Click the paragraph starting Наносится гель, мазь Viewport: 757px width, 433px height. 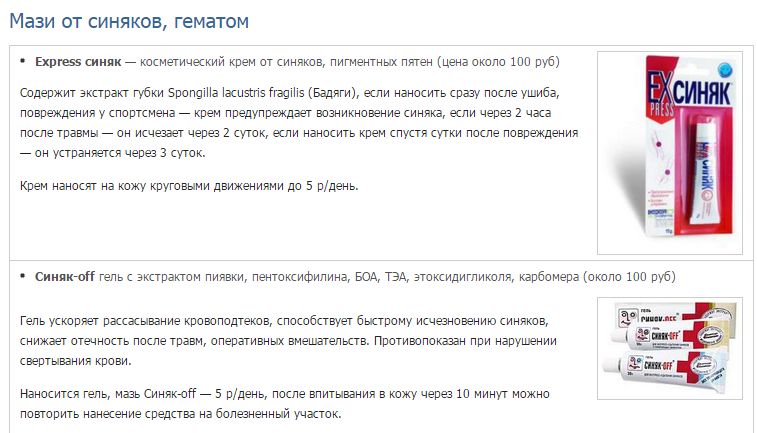tap(270, 402)
